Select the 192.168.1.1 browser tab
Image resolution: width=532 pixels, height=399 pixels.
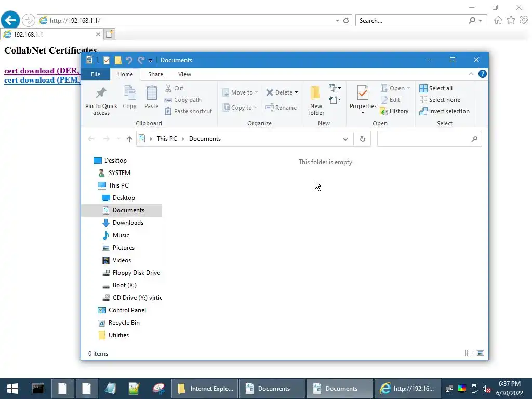coord(51,34)
